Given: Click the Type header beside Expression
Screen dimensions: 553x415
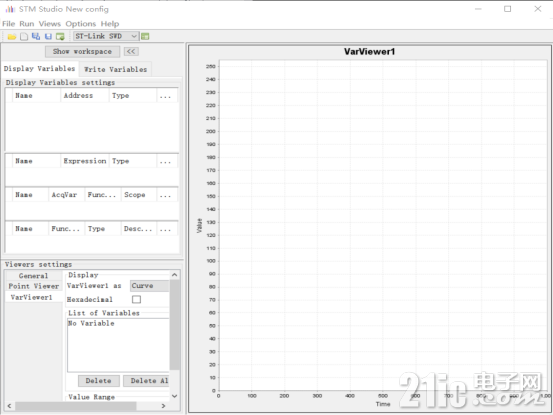Looking at the screenshot, I should click(x=133, y=161).
